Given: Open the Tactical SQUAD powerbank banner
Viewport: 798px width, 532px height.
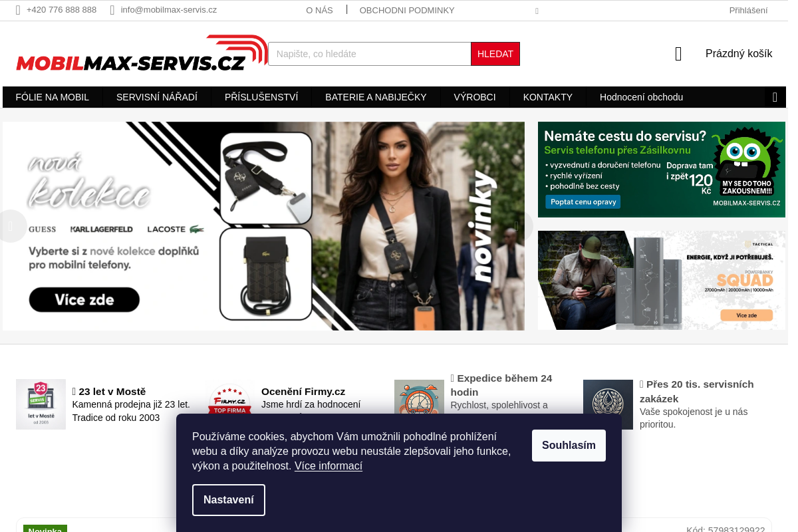Looking at the screenshot, I should click(x=662, y=280).
